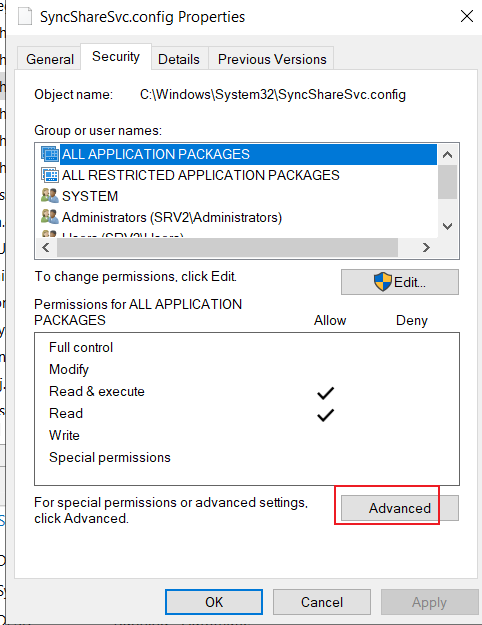The image size is (482, 625).
Task: Click the horizontal scroll left arrow
Action: tap(46, 248)
